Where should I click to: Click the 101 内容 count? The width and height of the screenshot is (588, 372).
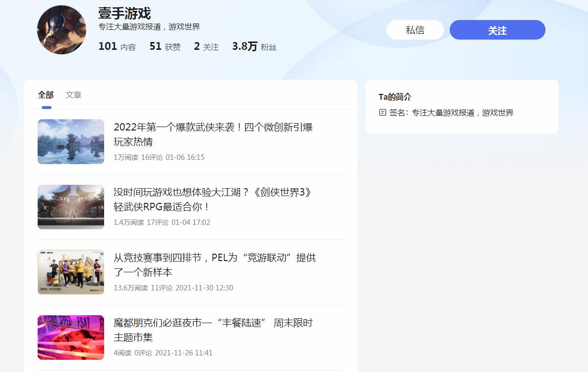point(117,46)
